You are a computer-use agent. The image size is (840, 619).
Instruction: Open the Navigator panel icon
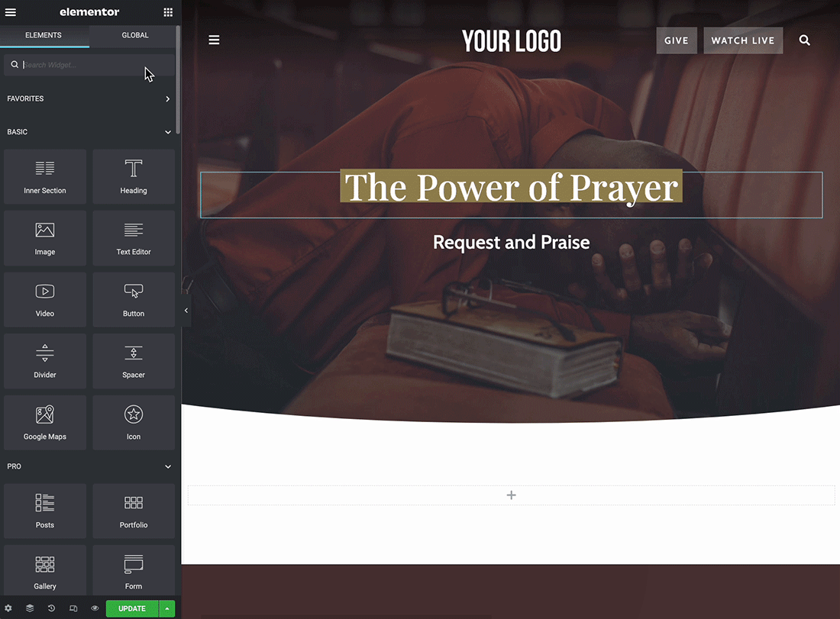click(29, 608)
